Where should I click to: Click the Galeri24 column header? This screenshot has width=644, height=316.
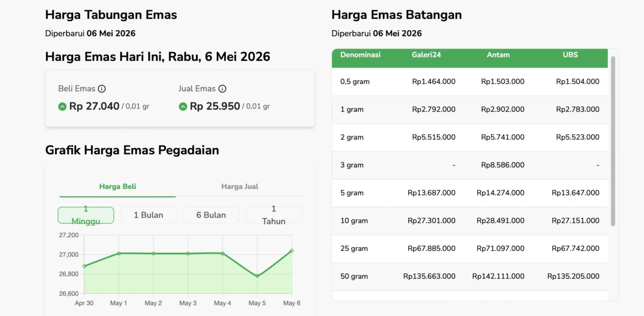[426, 55]
